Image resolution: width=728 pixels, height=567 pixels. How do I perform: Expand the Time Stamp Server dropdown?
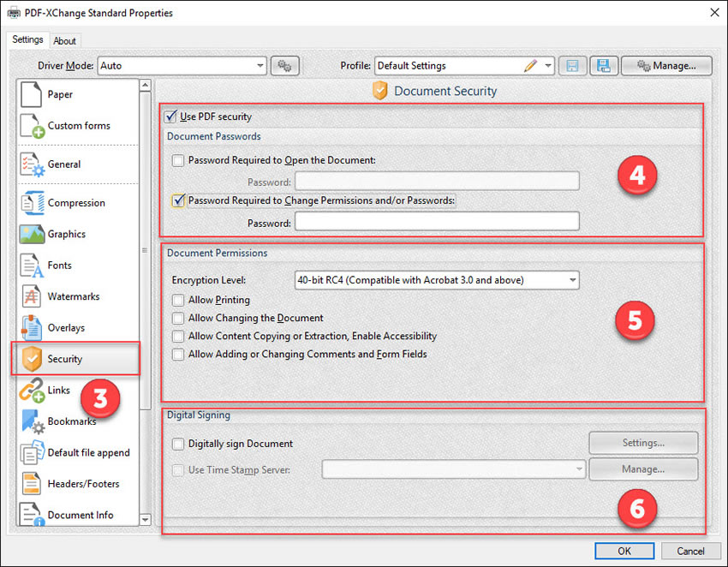click(579, 469)
